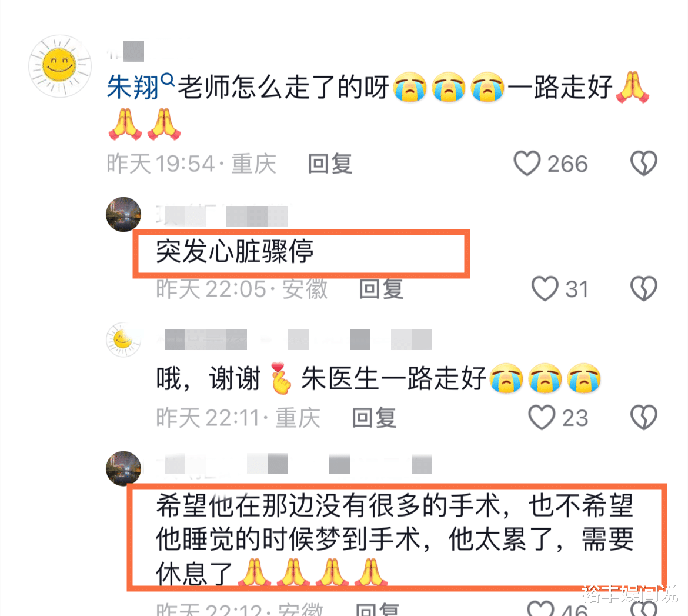The height and width of the screenshot is (616, 688).
Task: Select the 突发心脏骤停 comment text
Action: pos(235,252)
